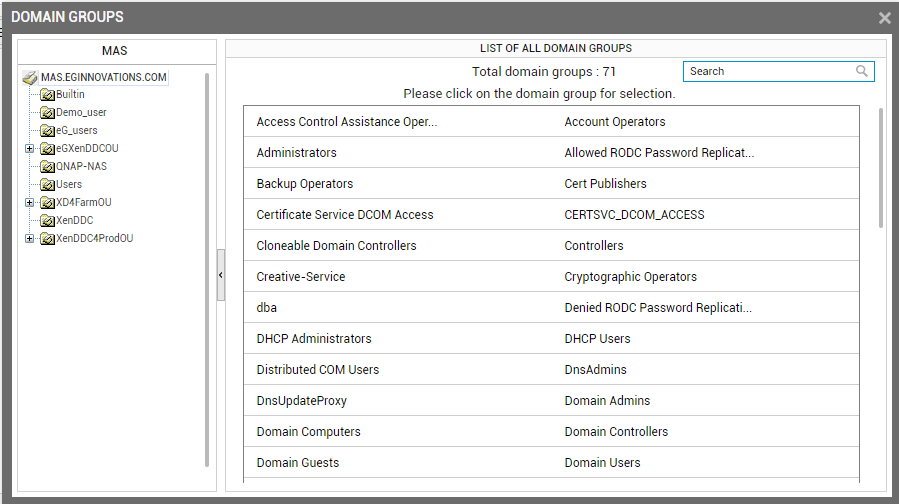Select the dba domain group
This screenshot has height=504, width=899.
coord(267,307)
